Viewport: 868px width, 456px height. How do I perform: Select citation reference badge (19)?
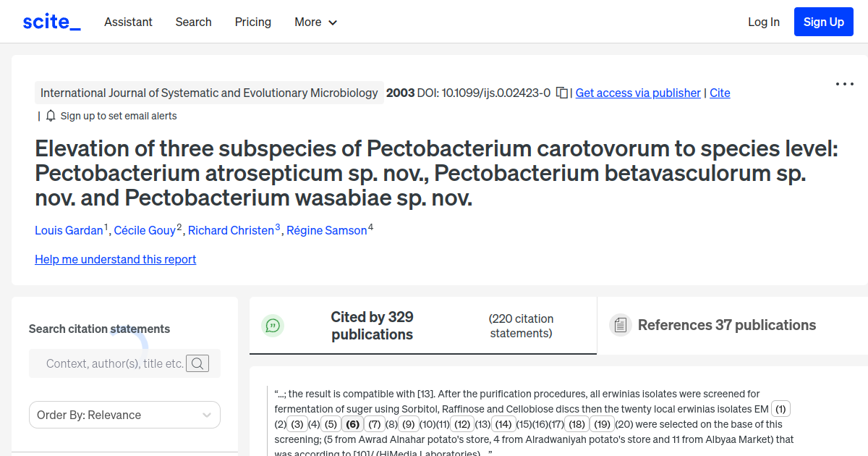point(602,423)
